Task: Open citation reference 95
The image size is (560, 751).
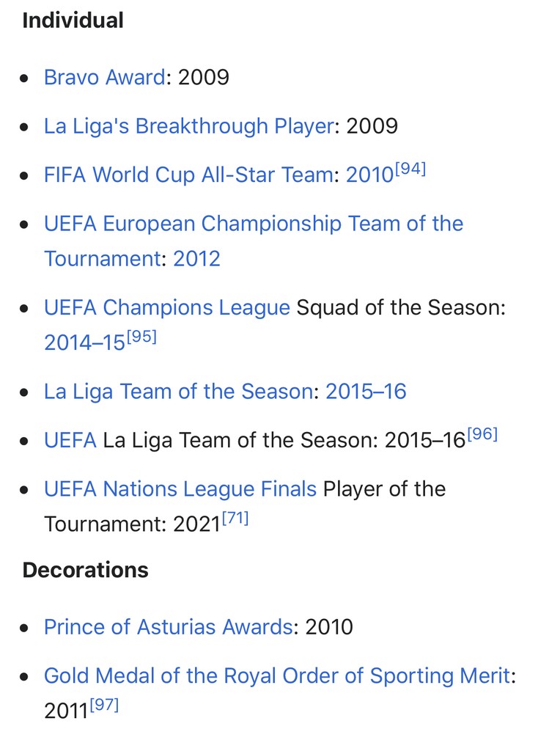Action: coord(141,337)
